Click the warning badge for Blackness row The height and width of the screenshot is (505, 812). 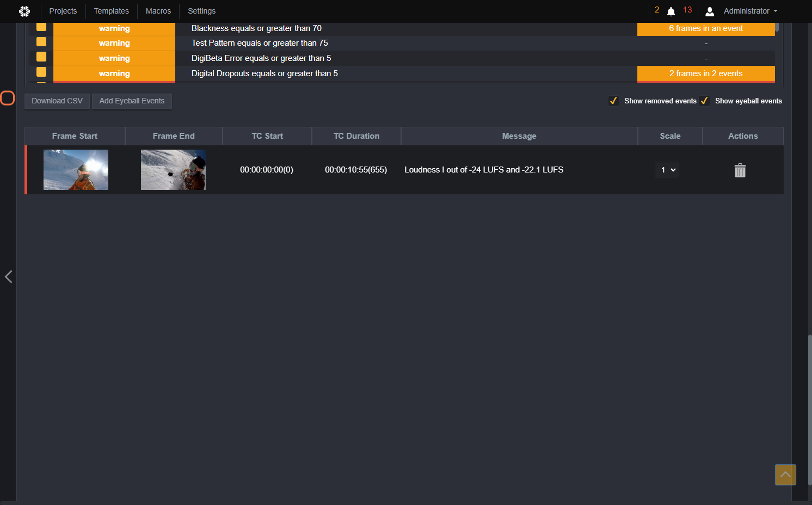tap(114, 29)
